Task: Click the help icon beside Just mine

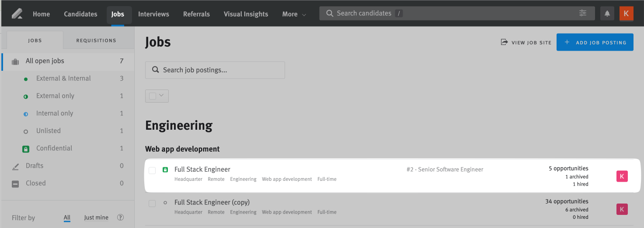Action: pos(121,218)
